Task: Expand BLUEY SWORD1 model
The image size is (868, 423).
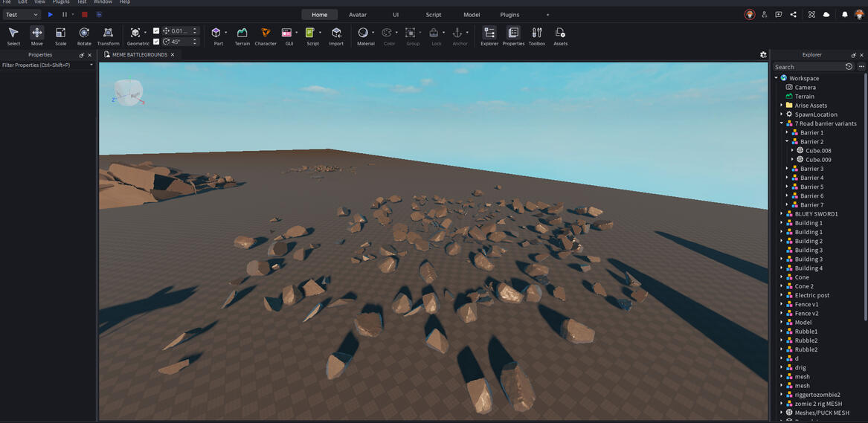Action: click(782, 213)
